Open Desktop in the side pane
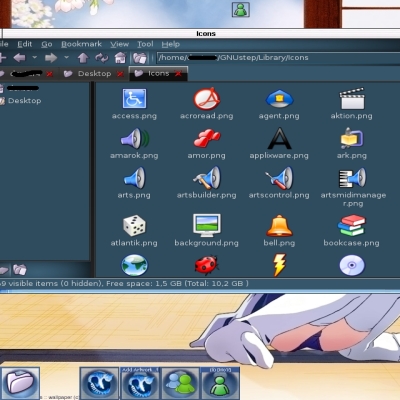The image size is (400, 400). pos(24,101)
